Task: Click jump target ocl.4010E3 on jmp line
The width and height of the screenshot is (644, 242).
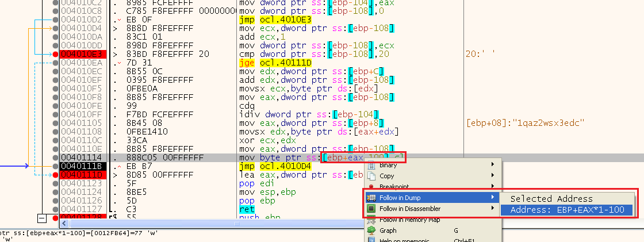Action: pos(285,20)
